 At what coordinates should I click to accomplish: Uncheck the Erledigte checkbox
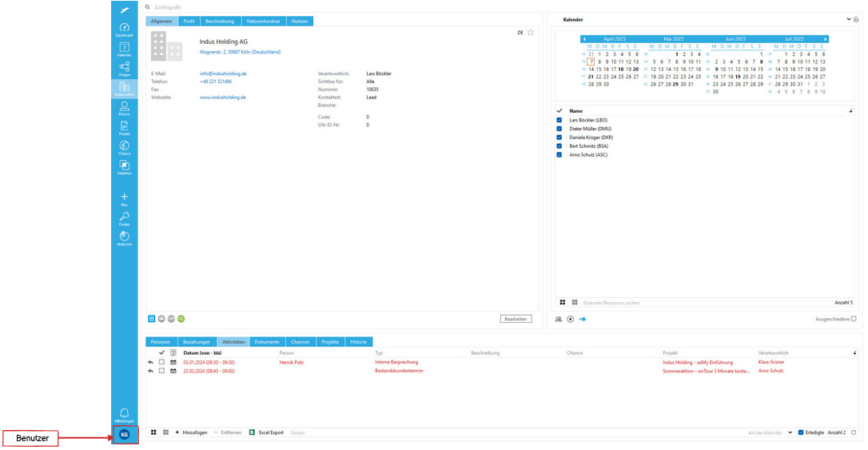pos(801,432)
